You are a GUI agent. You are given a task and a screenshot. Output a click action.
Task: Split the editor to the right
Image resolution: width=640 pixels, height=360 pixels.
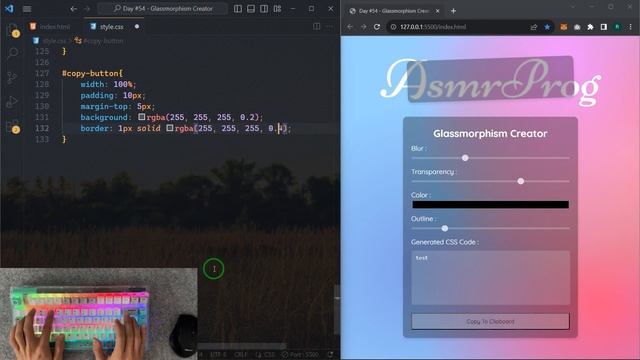pyautogui.click(x=316, y=27)
